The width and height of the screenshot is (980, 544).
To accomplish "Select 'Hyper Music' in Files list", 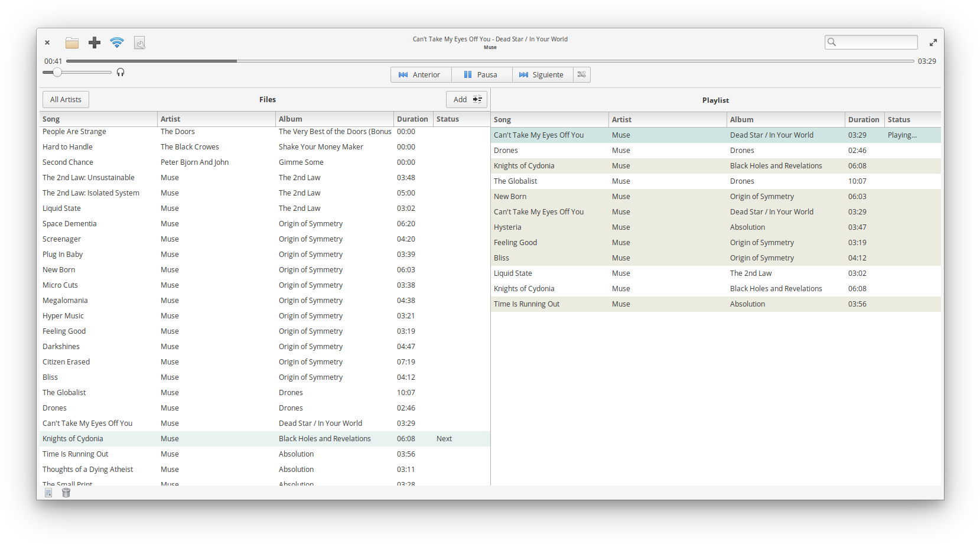I will point(265,316).
